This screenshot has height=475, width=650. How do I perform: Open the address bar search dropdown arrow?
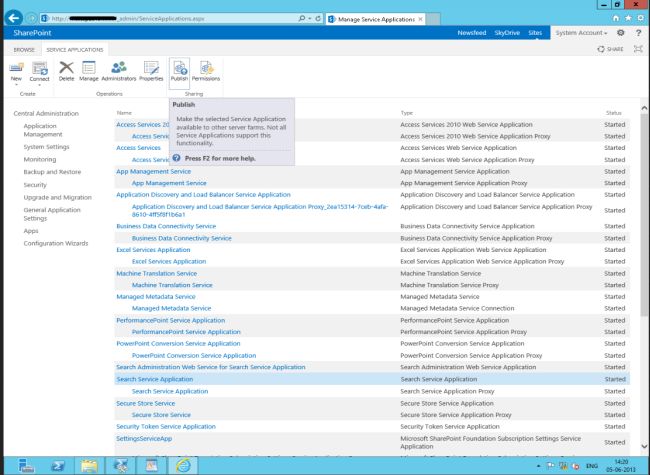(x=310, y=19)
